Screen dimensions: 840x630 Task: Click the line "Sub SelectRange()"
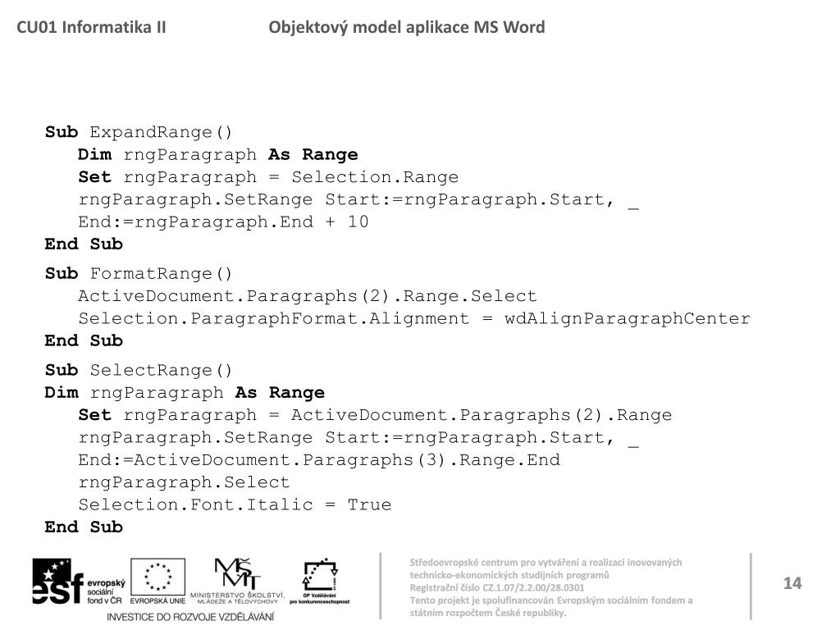coord(138,370)
